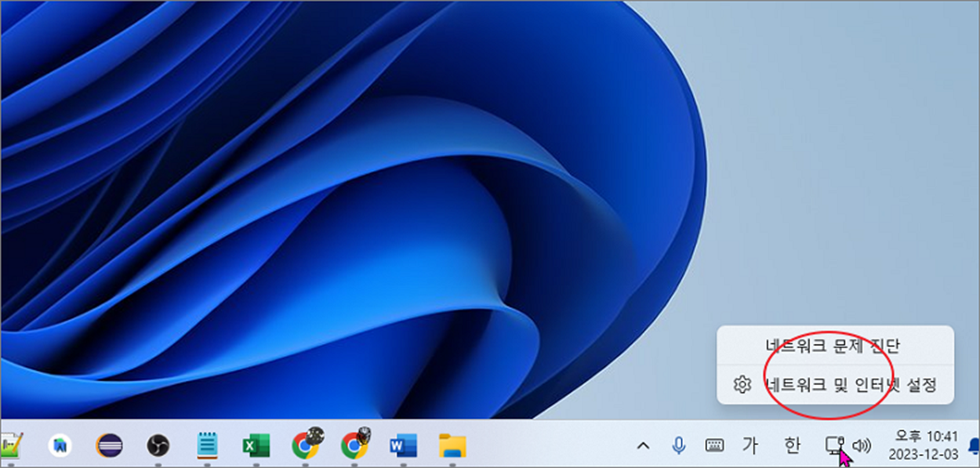Image resolution: width=980 pixels, height=468 pixels.
Task: Open the clock showing 오후 10:41
Action: point(924,446)
